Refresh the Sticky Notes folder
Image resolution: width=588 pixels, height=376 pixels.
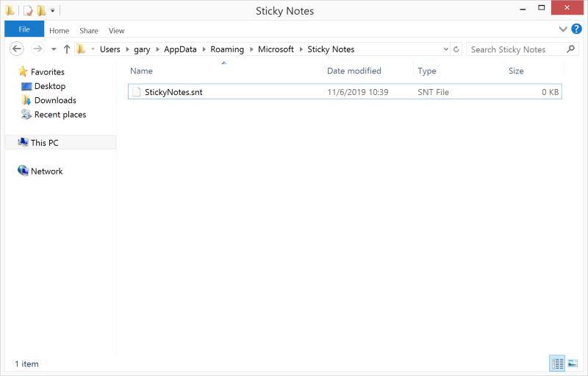(456, 49)
